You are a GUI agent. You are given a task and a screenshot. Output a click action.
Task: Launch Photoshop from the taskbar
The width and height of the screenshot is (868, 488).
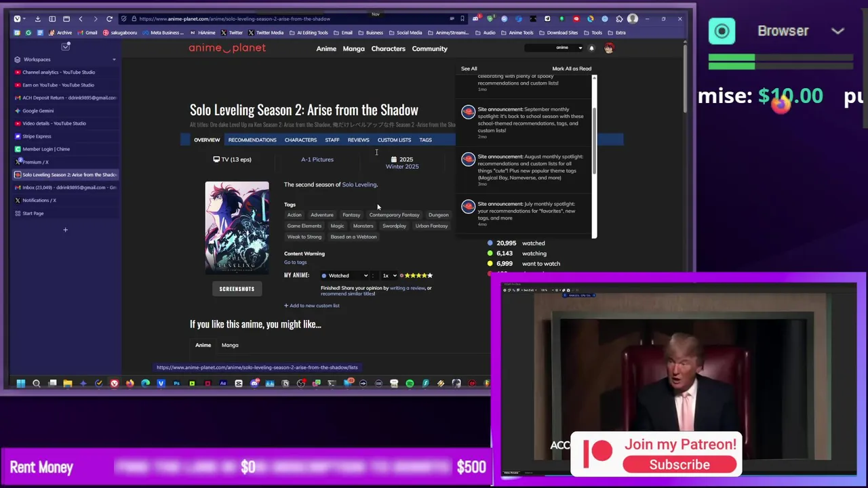click(x=177, y=384)
